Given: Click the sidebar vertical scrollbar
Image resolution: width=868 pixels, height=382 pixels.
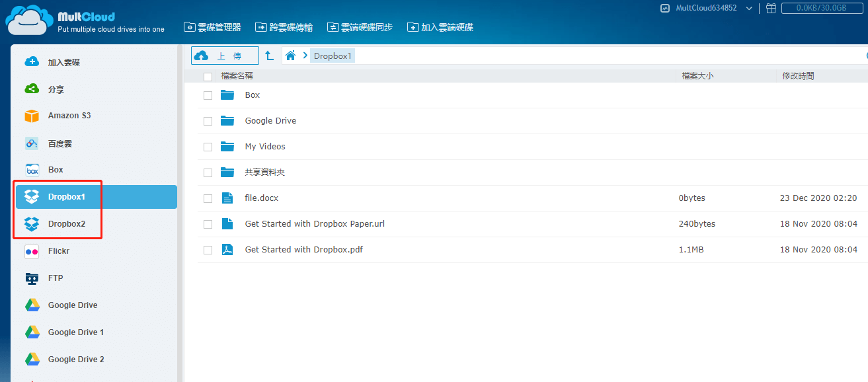Looking at the screenshot, I should point(180,213).
